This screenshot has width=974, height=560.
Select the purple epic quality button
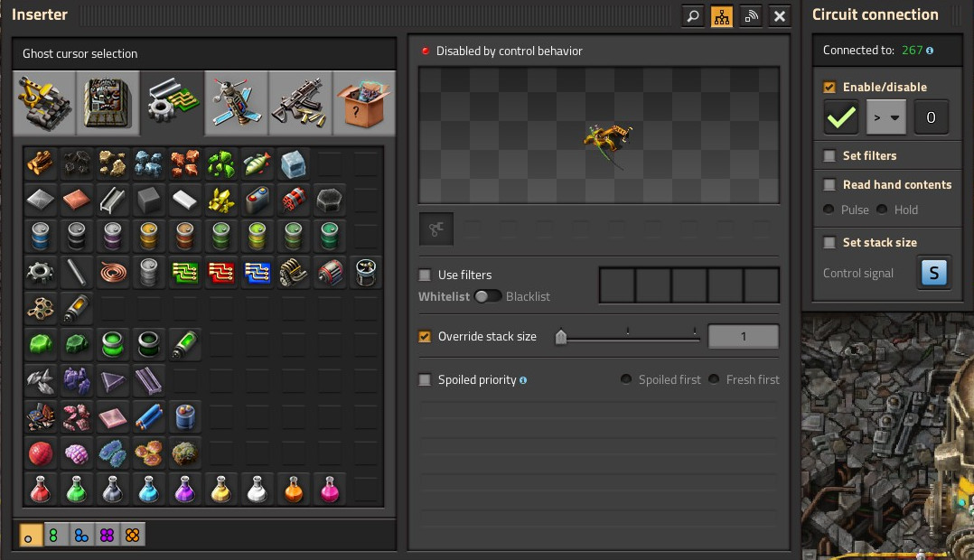(x=107, y=535)
